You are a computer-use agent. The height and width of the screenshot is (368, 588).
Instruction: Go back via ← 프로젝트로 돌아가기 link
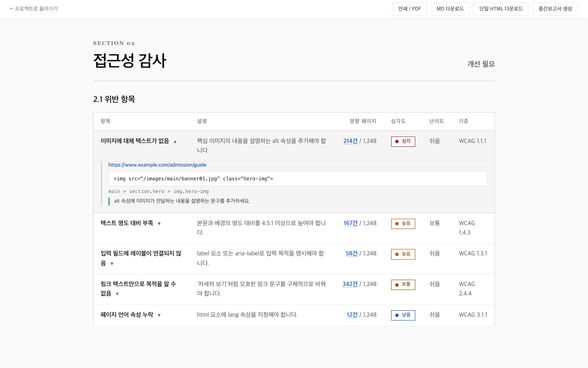point(33,9)
